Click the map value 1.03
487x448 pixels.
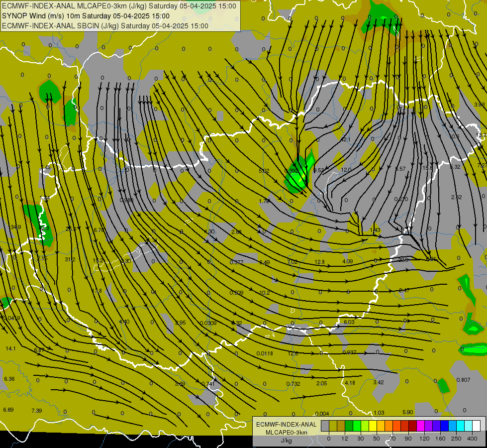click(x=379, y=413)
